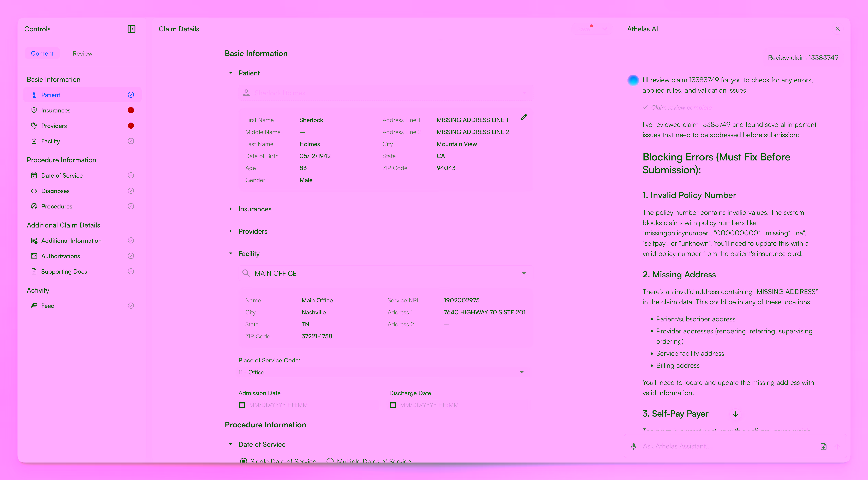Expand the Insurances section

coord(231,209)
